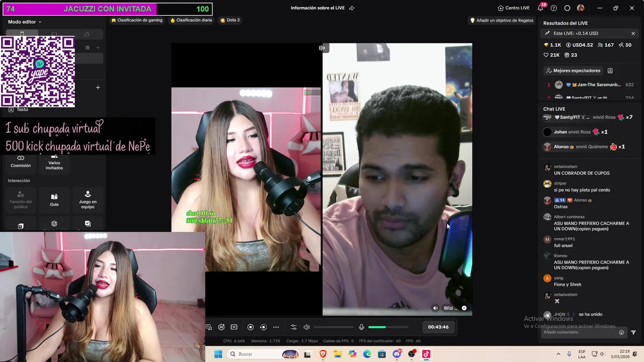
Task: Open the help question mark icon
Action: click(x=554, y=8)
